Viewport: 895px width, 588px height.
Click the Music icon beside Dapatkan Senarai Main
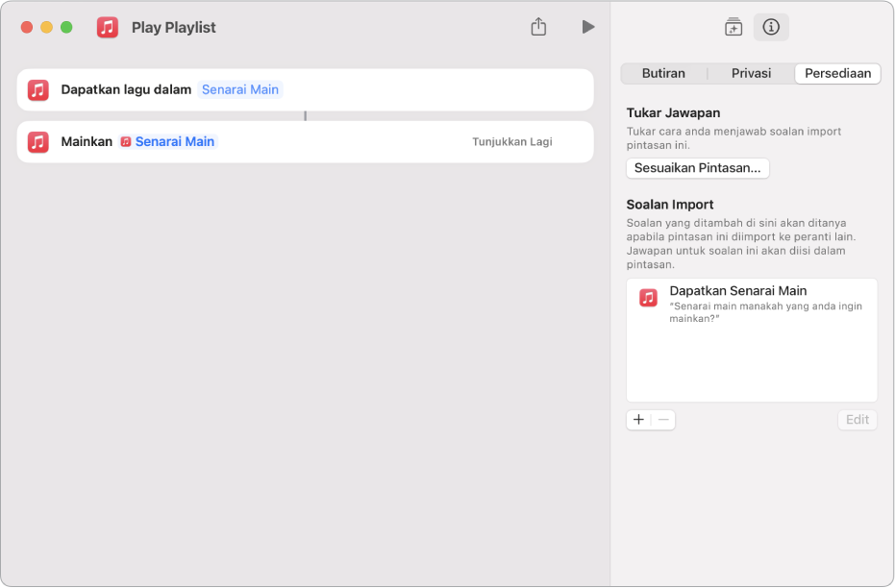649,298
